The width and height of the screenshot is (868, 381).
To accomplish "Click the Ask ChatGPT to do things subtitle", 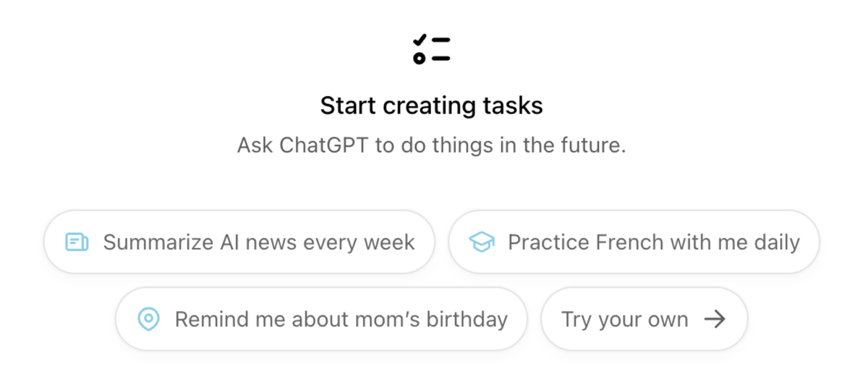I will coord(432,145).
